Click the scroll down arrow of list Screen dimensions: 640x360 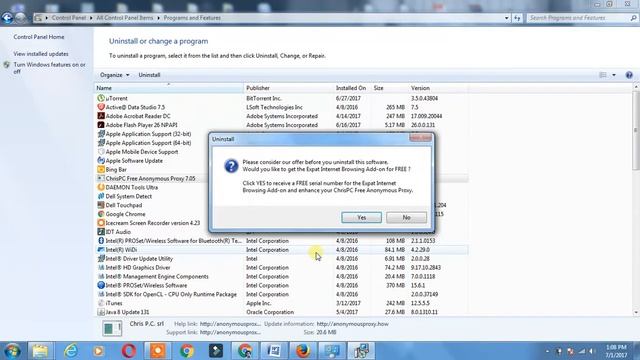click(636, 313)
